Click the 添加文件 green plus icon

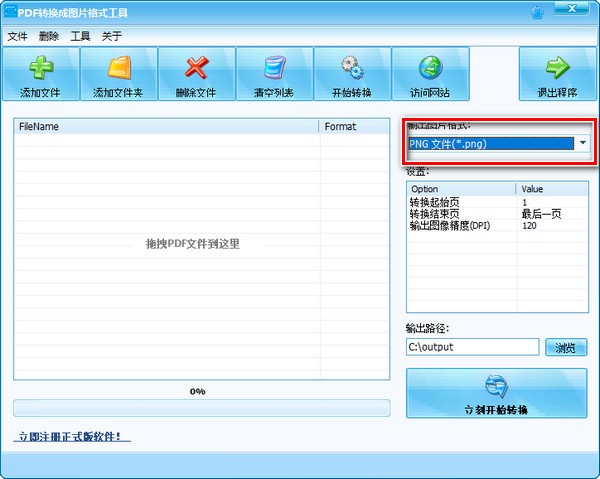[40, 69]
